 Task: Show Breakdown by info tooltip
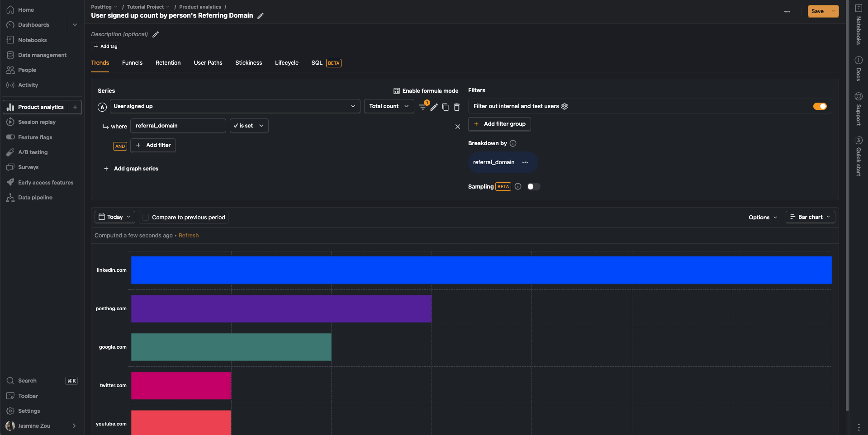pos(513,143)
